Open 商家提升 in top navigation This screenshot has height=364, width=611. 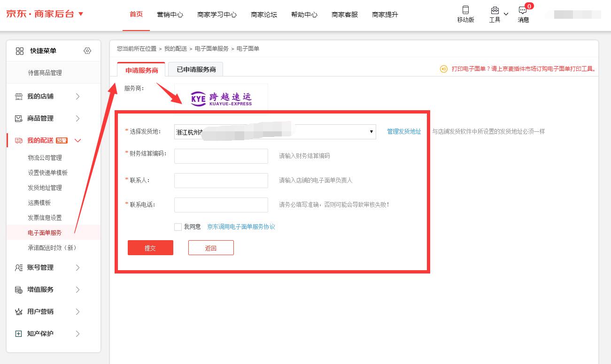pos(385,15)
